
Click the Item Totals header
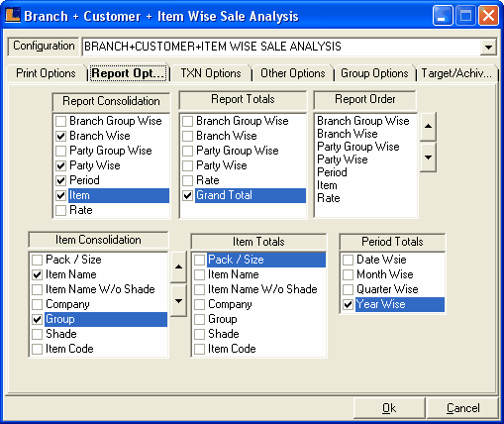258,242
